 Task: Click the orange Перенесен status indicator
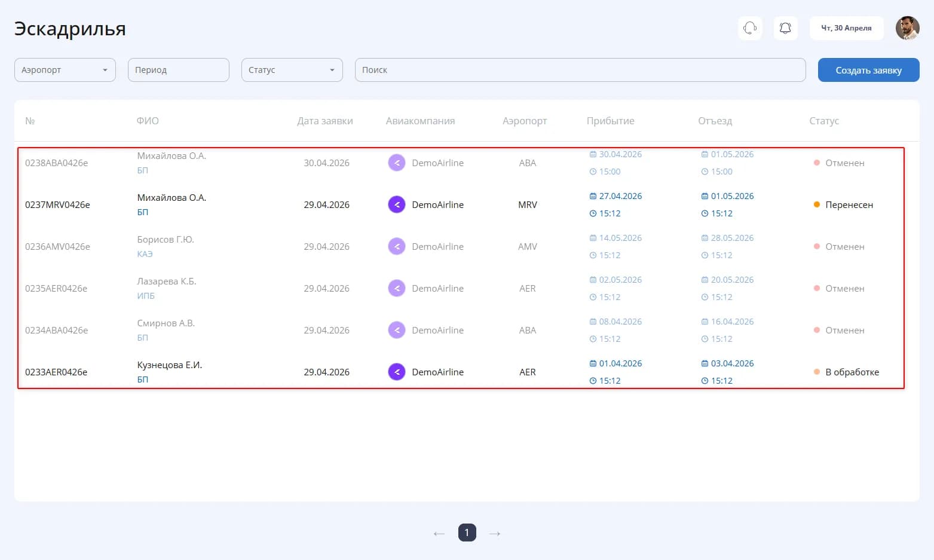coord(817,204)
